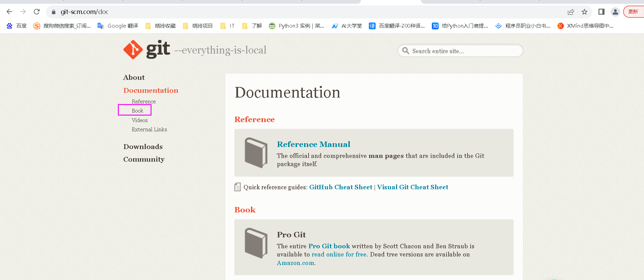
Task: Open the Downloads section in sidebar
Action: [x=143, y=147]
